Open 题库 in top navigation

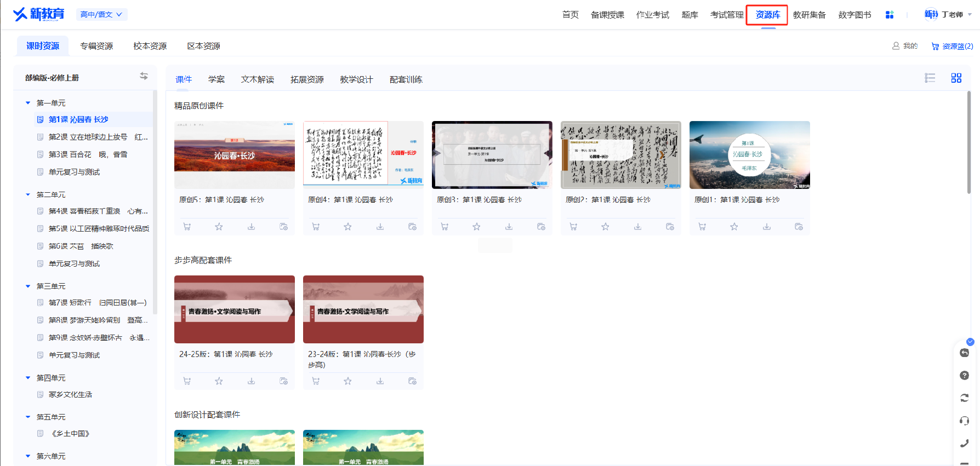(x=690, y=15)
